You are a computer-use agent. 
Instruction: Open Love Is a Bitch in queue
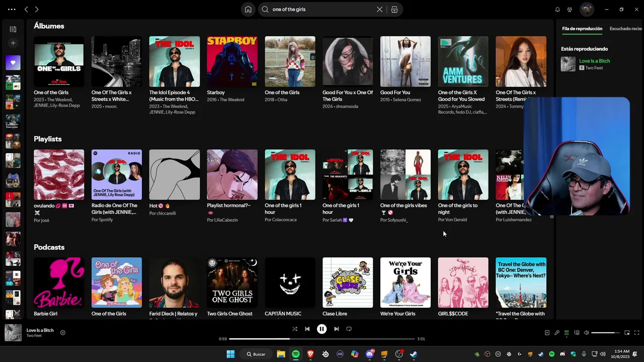point(594,61)
